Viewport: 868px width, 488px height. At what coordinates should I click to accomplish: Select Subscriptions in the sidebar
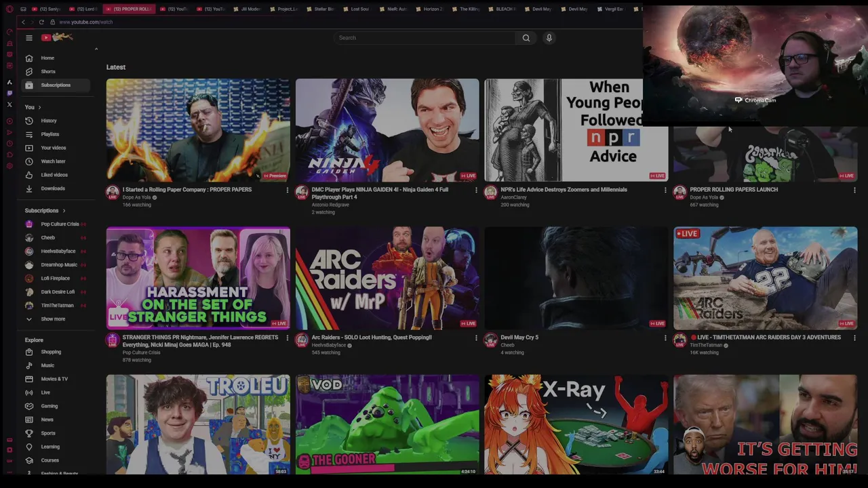tap(57, 85)
